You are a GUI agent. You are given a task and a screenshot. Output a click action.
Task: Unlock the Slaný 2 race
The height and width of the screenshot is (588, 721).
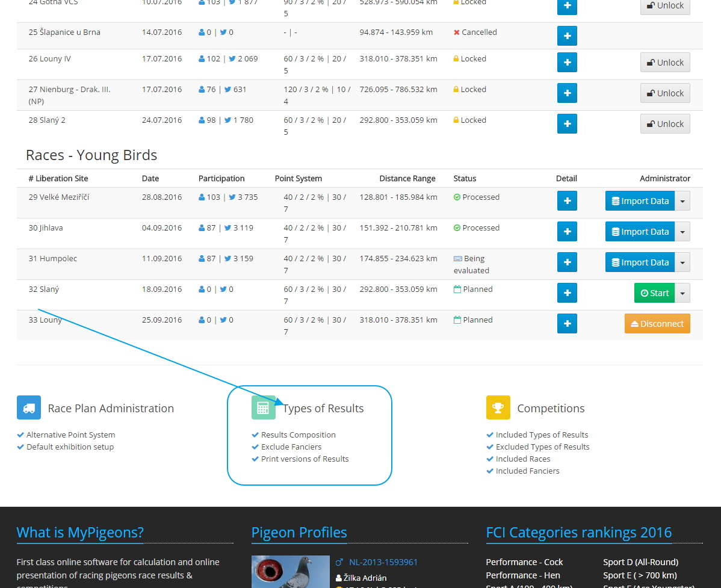pos(665,124)
